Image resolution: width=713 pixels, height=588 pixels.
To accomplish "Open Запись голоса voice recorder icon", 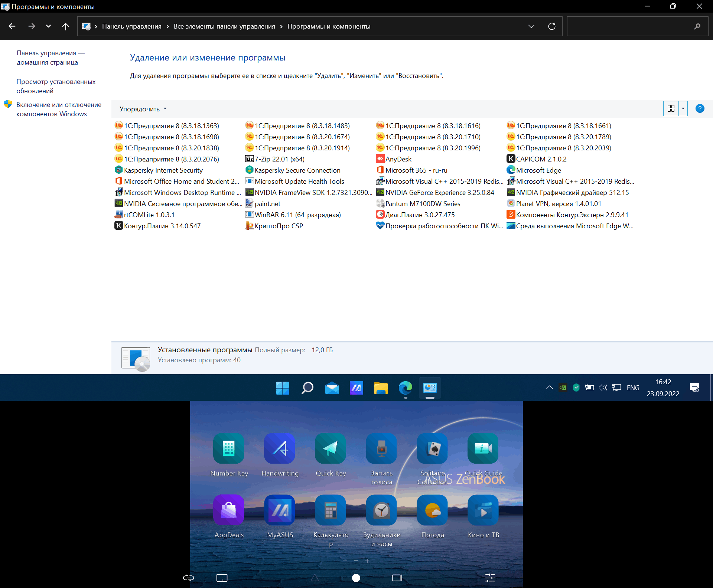I will pyautogui.click(x=381, y=448).
